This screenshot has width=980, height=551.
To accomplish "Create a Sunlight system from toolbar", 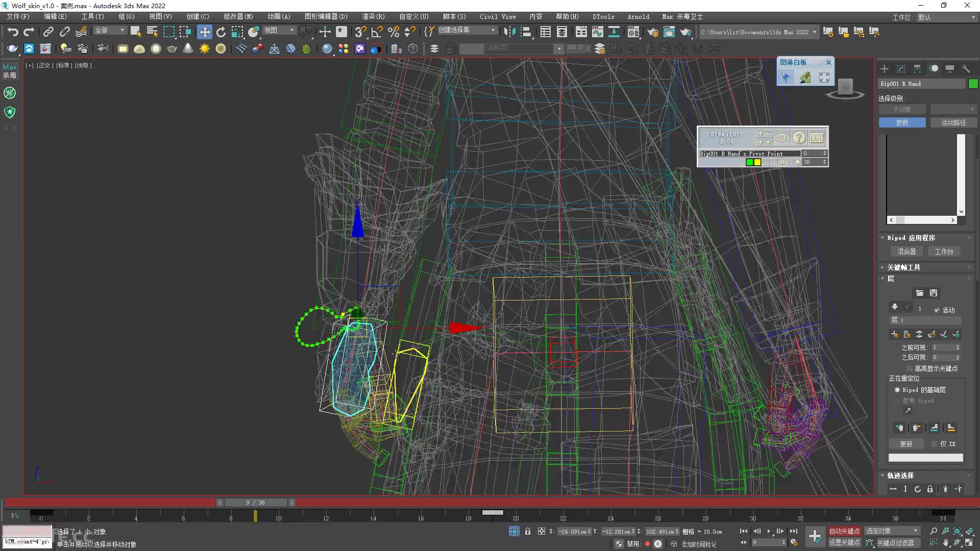I will click(205, 48).
